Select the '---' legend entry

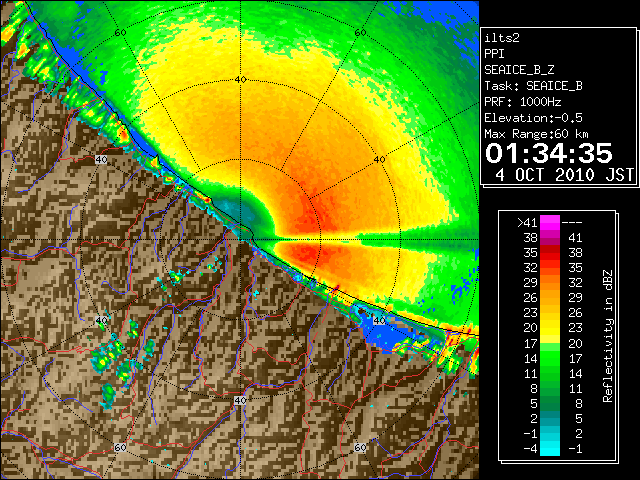pyautogui.click(x=572, y=223)
